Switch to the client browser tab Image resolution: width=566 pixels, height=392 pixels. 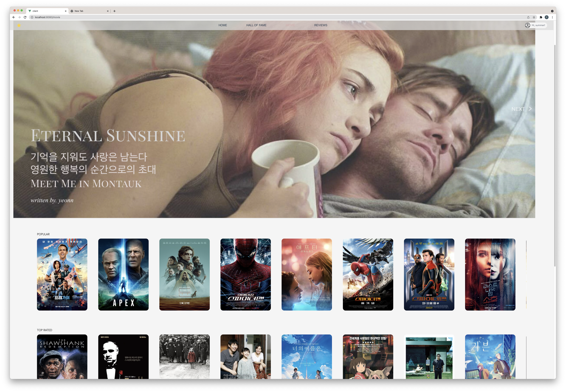(x=47, y=11)
